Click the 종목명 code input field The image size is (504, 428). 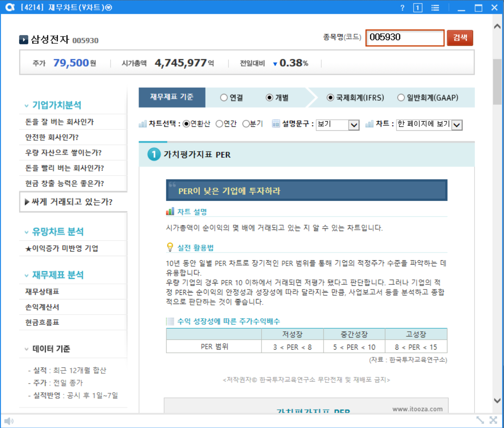(x=405, y=38)
